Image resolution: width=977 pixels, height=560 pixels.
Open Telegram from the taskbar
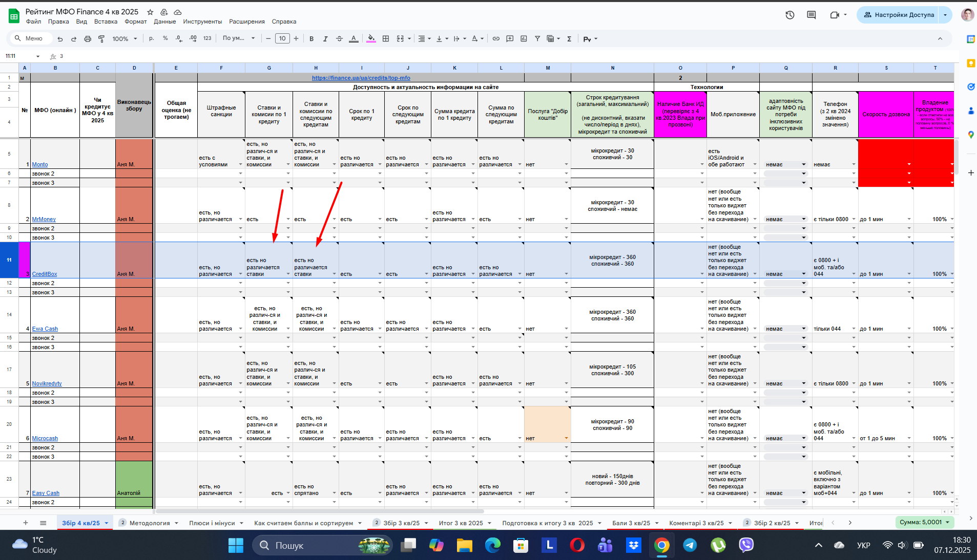click(x=690, y=545)
